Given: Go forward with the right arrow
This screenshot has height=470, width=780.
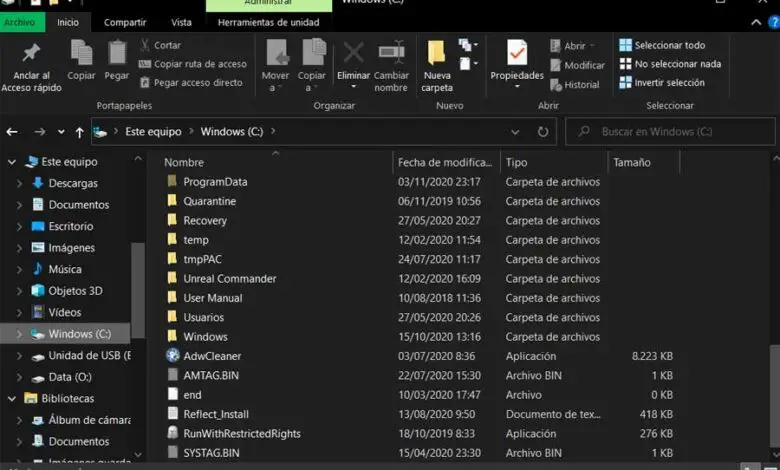Looking at the screenshot, I should (40, 132).
